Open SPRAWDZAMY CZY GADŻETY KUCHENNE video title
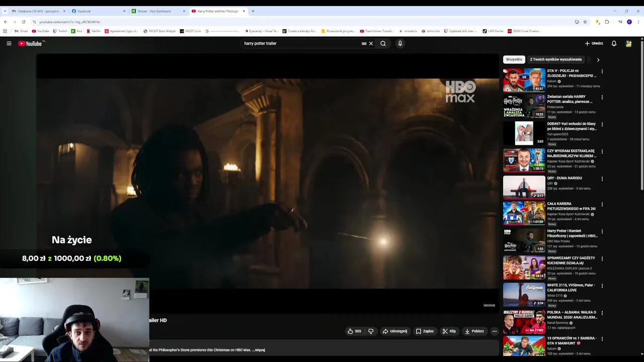644x362 pixels. [x=571, y=260]
